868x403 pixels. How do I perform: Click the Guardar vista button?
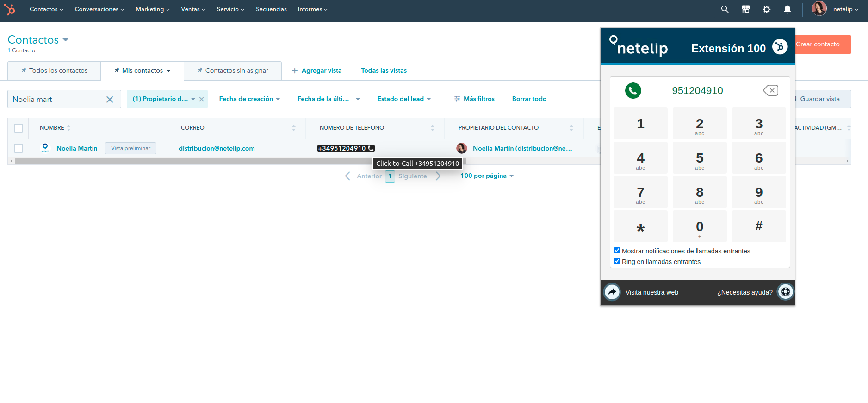[x=823, y=99]
